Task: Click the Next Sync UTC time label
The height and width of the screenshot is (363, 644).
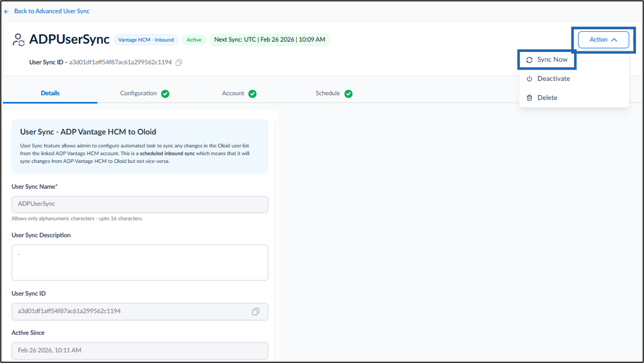Action: (x=270, y=40)
